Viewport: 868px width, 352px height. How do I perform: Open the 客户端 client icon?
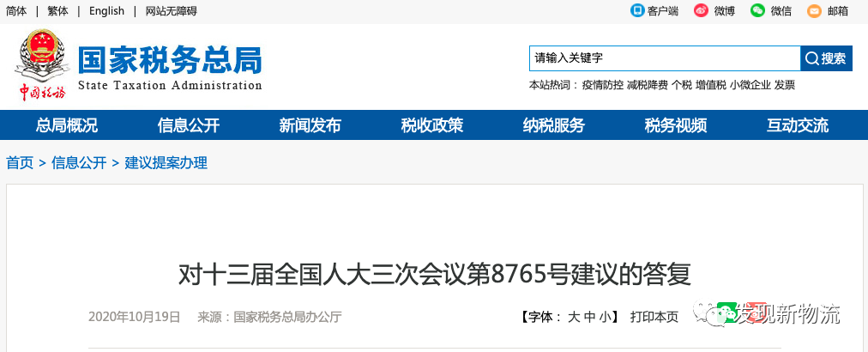coord(638,10)
